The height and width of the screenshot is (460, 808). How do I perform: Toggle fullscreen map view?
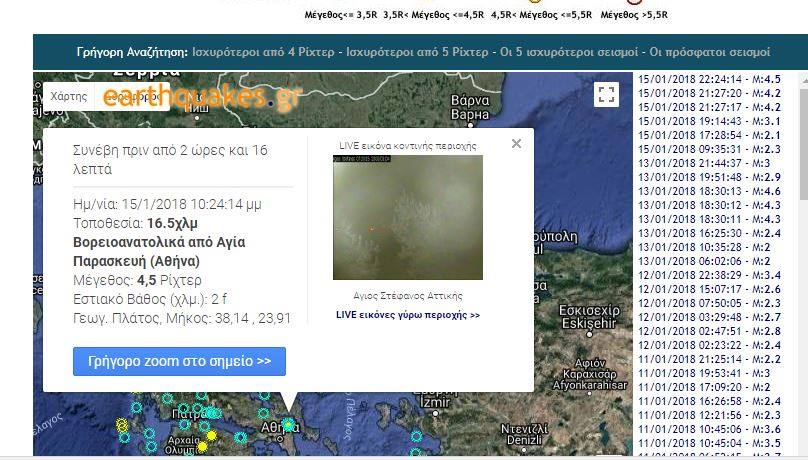click(x=606, y=94)
